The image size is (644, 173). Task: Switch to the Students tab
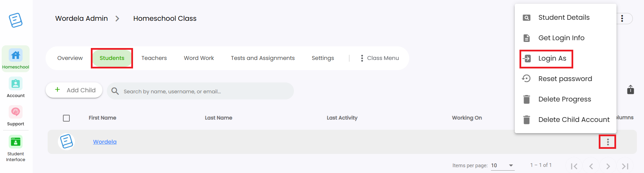(112, 58)
